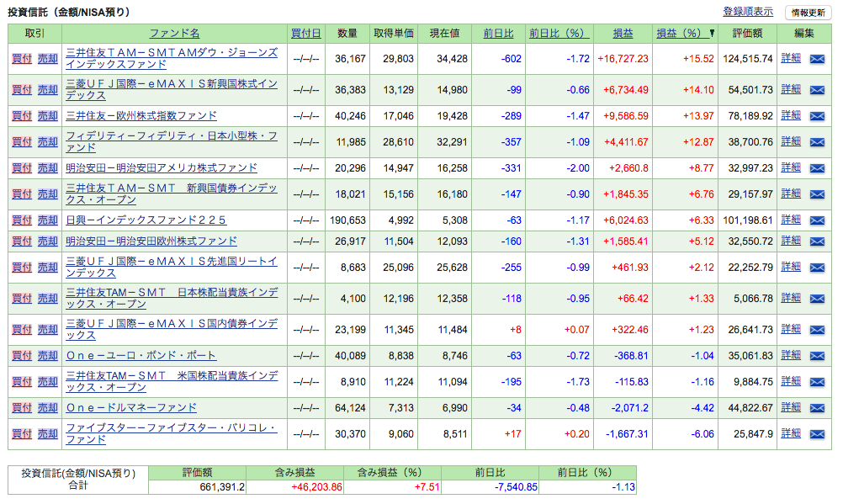Click 詳細 for ダウ・ジョーンズインデックスファンド row
843x504 pixels.
point(791,58)
